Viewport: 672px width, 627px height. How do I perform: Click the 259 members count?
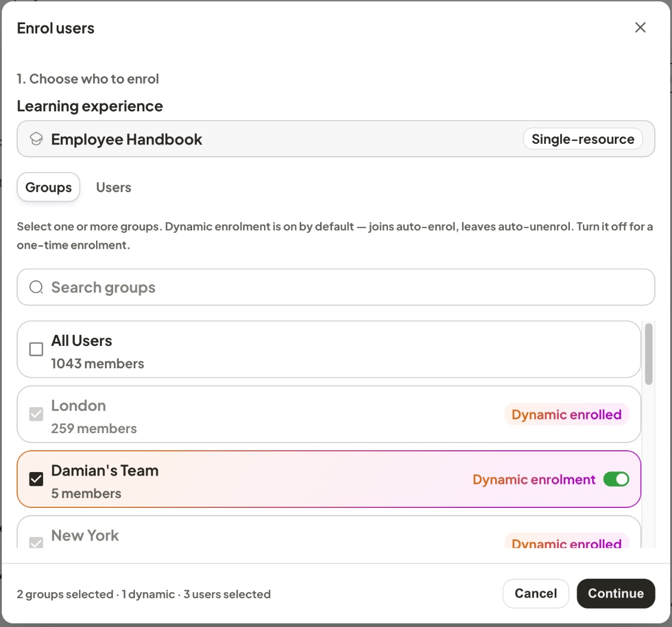pyautogui.click(x=94, y=428)
